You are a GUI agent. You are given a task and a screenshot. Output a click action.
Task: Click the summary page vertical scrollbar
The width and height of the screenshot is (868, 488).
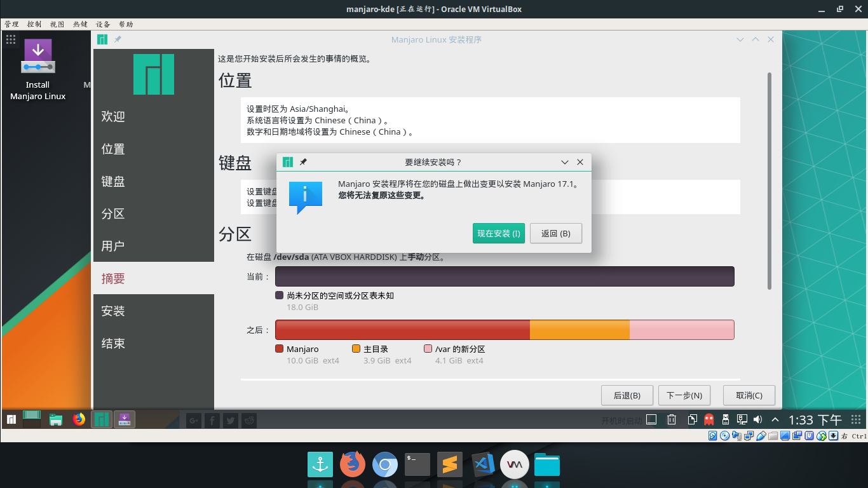coord(770,180)
